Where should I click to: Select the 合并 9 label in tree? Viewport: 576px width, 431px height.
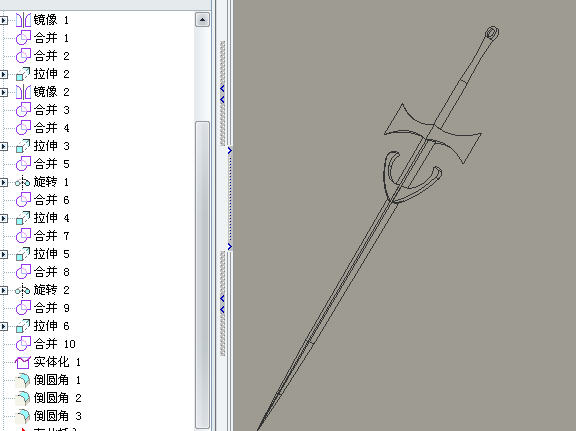pyautogui.click(x=51, y=308)
